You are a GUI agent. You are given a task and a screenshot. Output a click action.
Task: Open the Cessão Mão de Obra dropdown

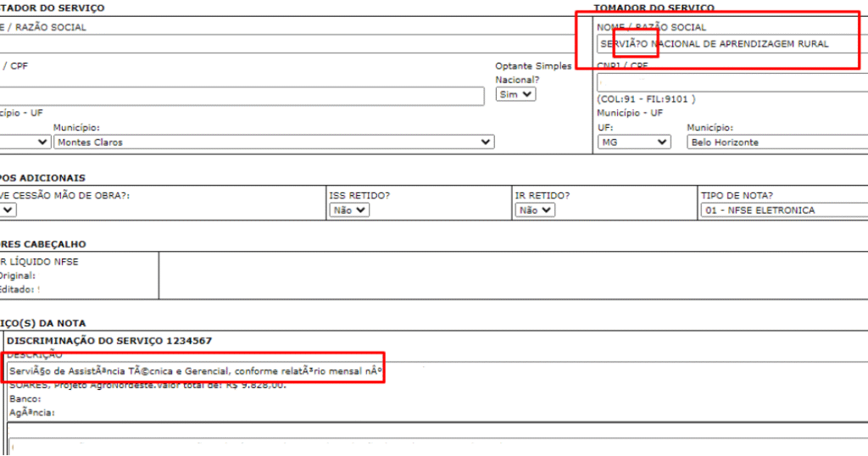[7, 210]
